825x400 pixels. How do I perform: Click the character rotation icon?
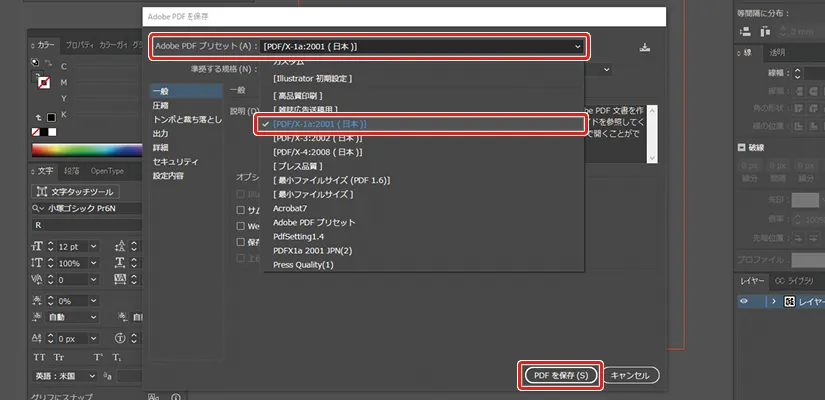[x=120, y=338]
